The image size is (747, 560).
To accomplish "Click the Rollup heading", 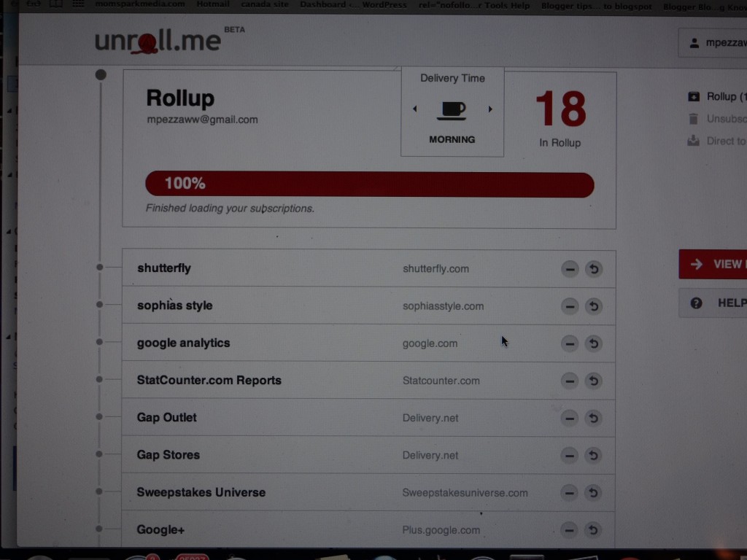I will coord(181,98).
